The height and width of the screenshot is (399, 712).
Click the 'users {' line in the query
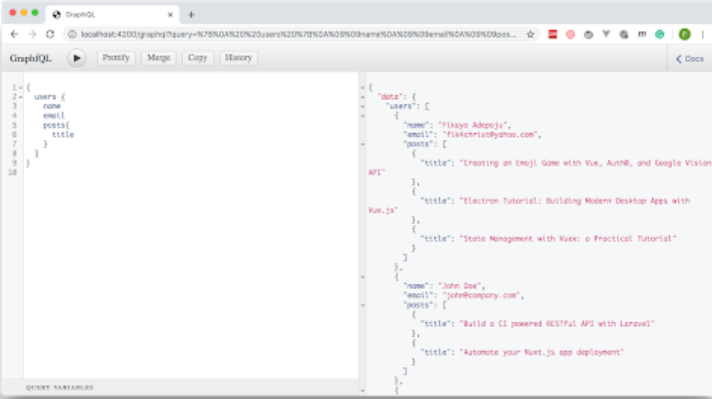click(x=49, y=97)
